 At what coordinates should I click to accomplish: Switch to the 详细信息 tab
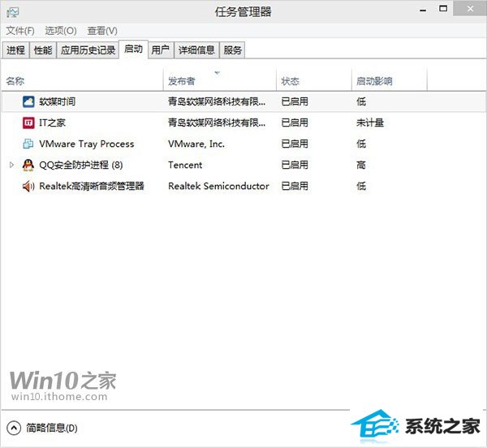[196, 50]
